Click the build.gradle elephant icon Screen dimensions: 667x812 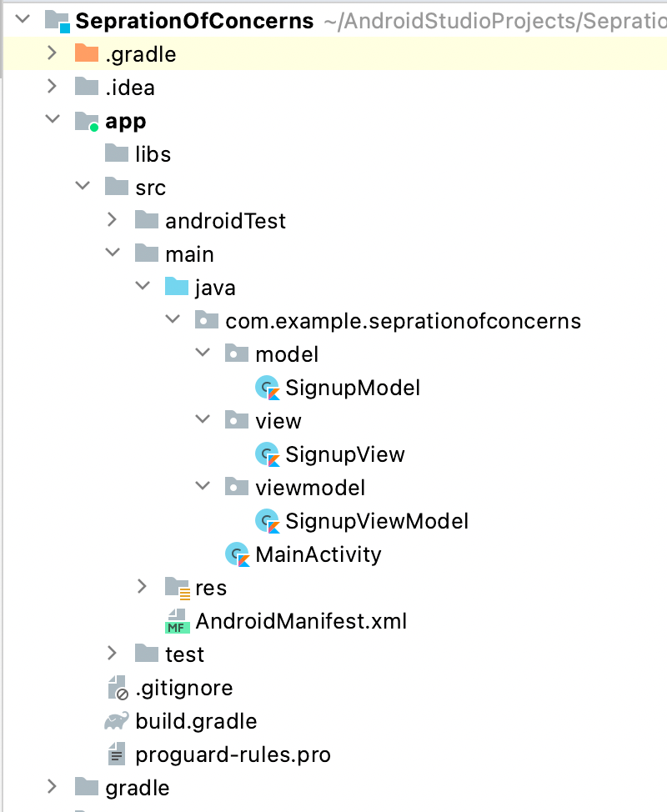coord(117,721)
